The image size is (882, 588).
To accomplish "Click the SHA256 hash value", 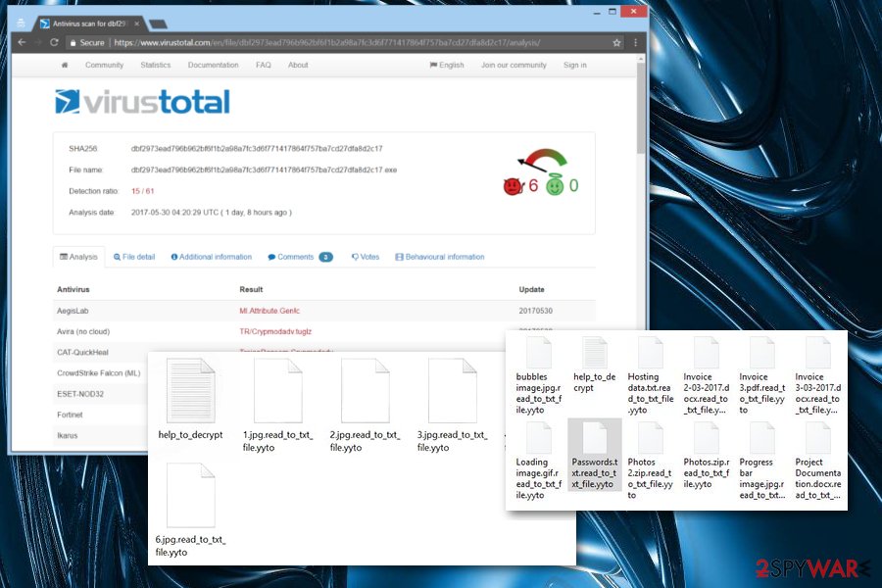I will (257, 149).
